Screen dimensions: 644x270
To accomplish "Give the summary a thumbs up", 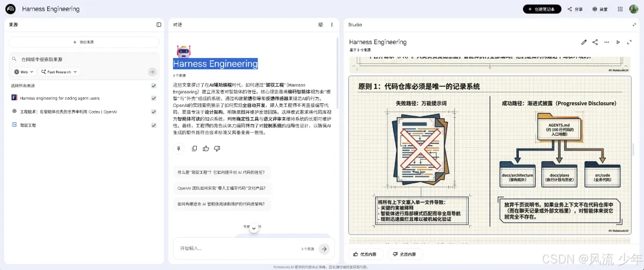I will [206, 149].
